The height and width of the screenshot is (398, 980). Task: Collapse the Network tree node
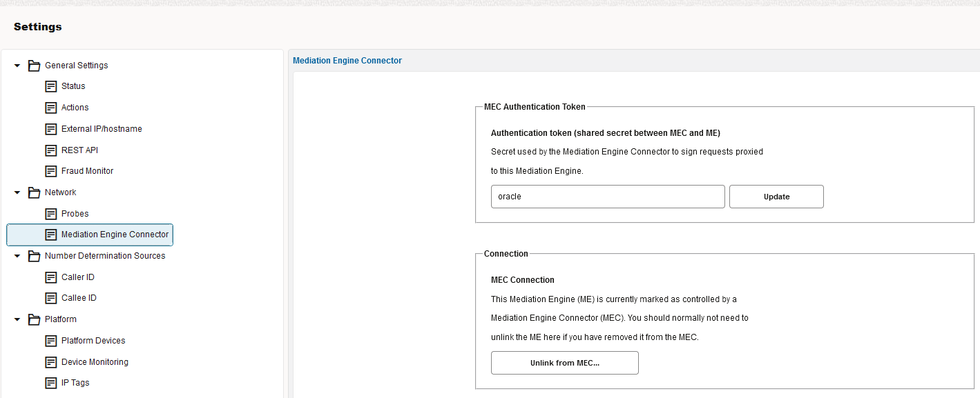point(17,192)
